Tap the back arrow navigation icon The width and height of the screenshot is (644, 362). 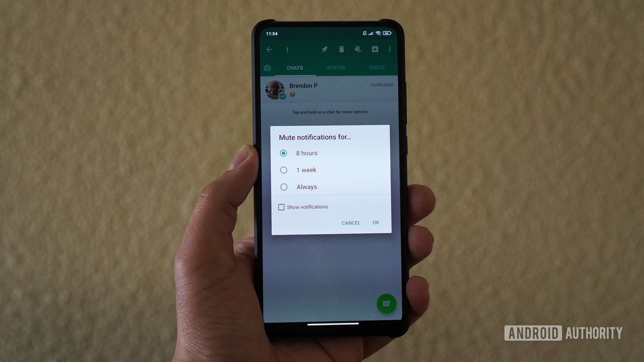(270, 49)
